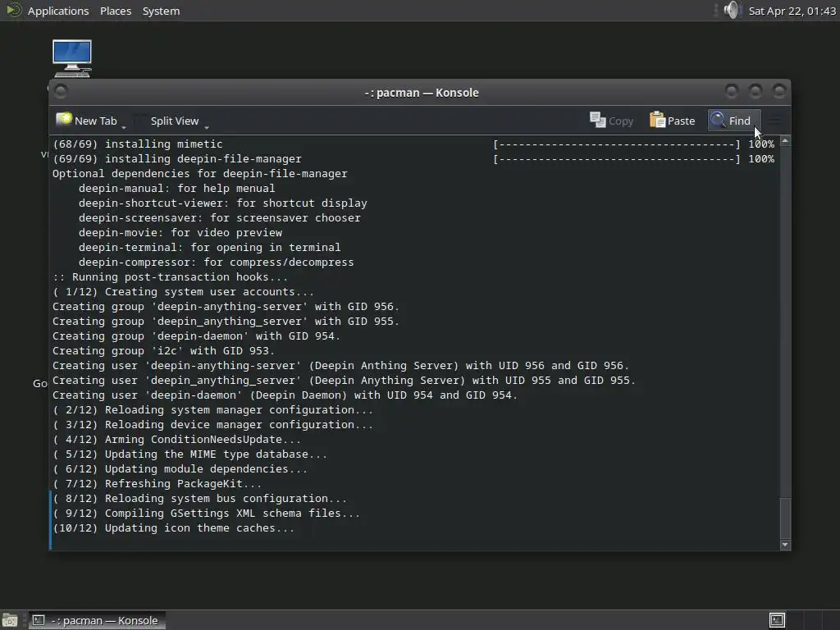Click the text 'Refreshing PackageKit...'

click(x=183, y=484)
